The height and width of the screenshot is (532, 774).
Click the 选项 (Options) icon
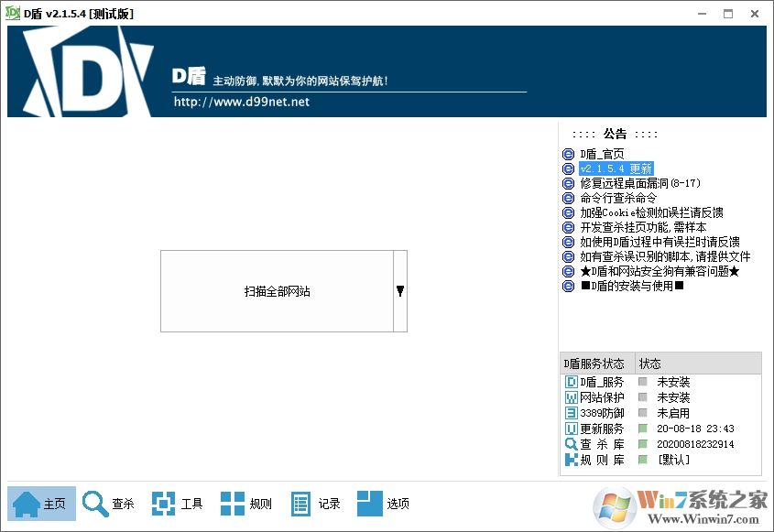[370, 502]
